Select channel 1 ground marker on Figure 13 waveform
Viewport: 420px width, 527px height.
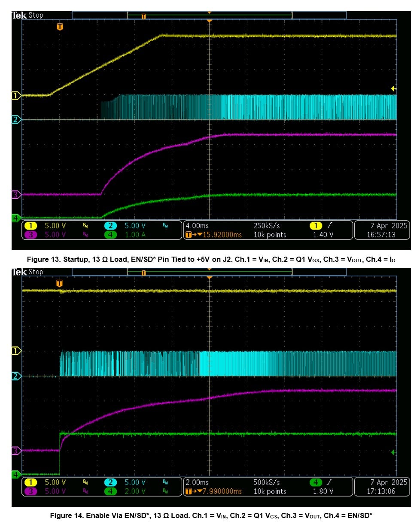click(x=16, y=95)
